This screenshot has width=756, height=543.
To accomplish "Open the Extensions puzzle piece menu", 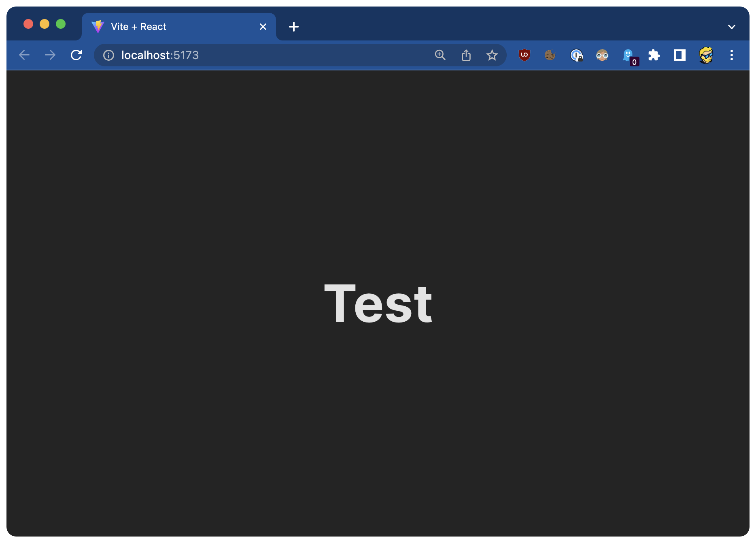I will pyautogui.click(x=654, y=55).
